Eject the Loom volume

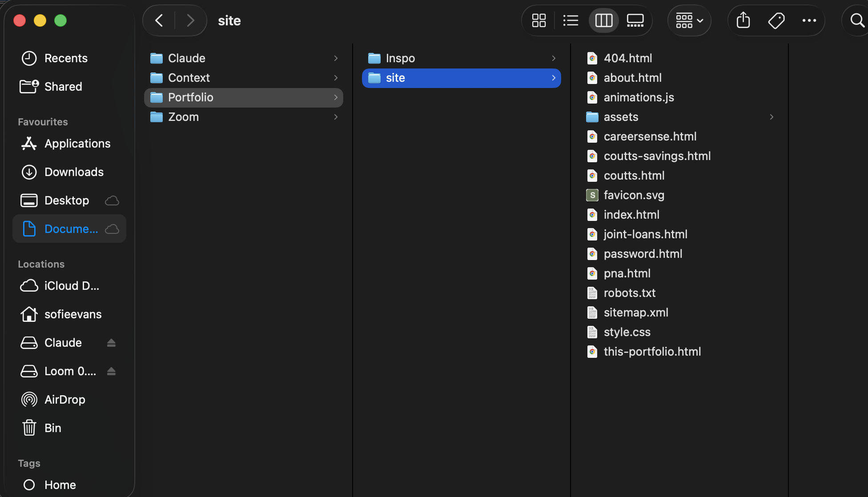tap(111, 371)
